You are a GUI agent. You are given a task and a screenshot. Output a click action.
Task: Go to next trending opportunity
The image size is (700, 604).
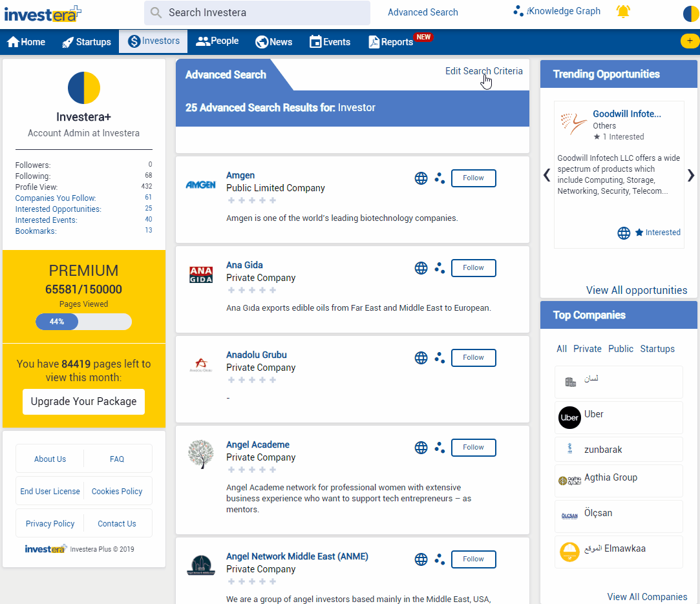click(690, 175)
